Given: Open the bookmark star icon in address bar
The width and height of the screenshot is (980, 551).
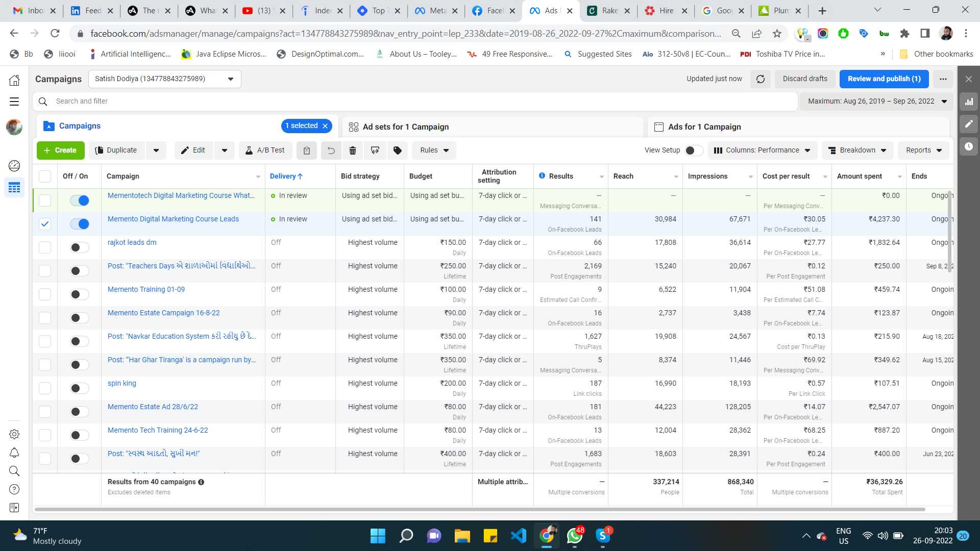Looking at the screenshot, I should coord(777,34).
